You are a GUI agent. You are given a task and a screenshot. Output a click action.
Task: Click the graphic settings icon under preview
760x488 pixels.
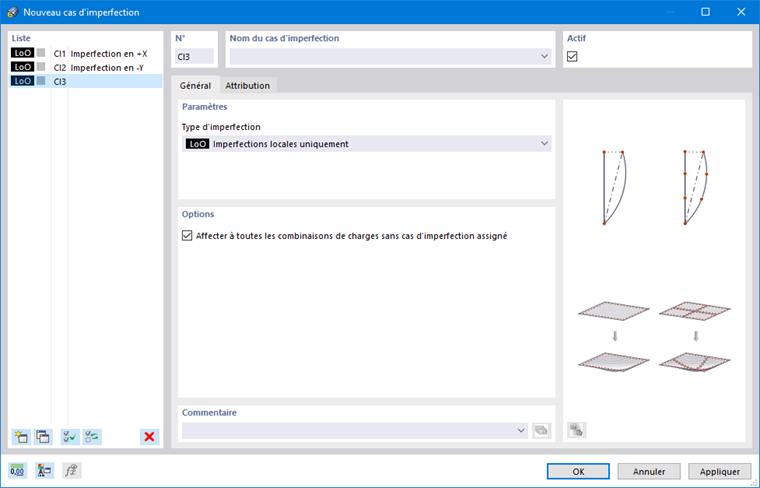click(577, 430)
